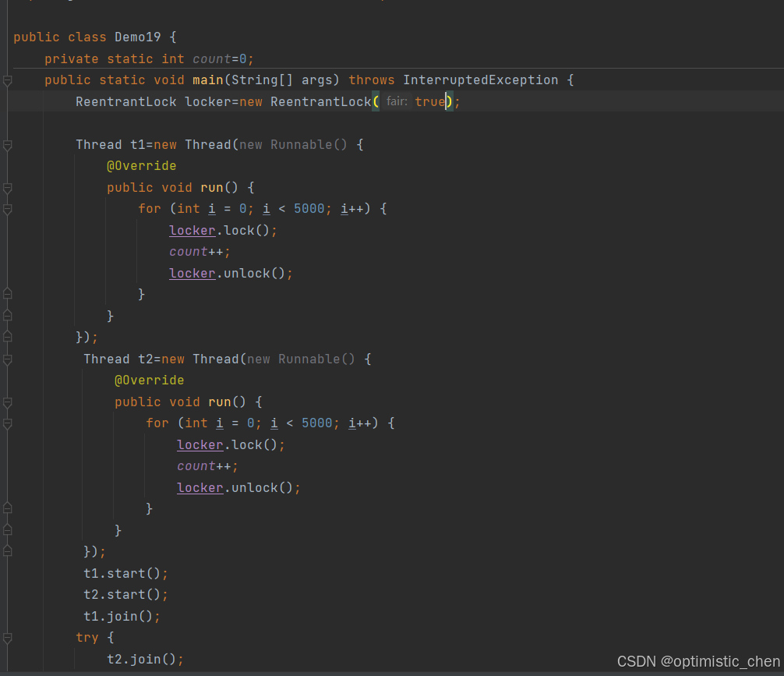Image resolution: width=784 pixels, height=676 pixels.
Task: Fold the run() method inside t1
Action: coord(8,188)
